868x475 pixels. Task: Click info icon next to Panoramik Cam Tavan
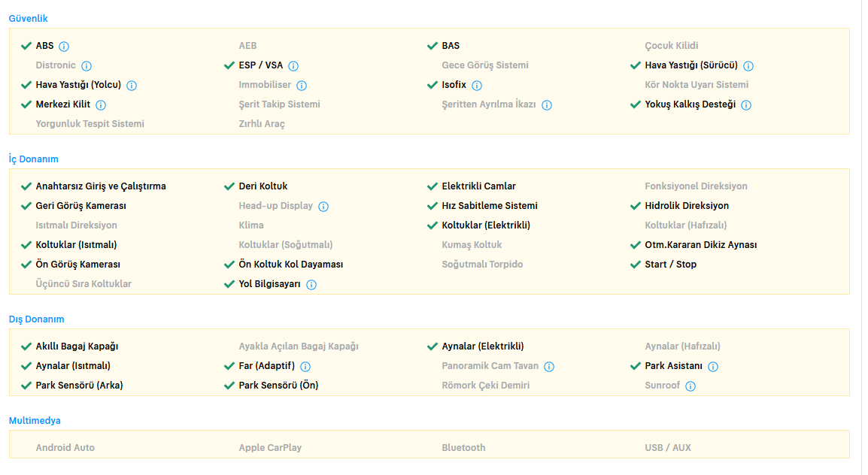549,366
